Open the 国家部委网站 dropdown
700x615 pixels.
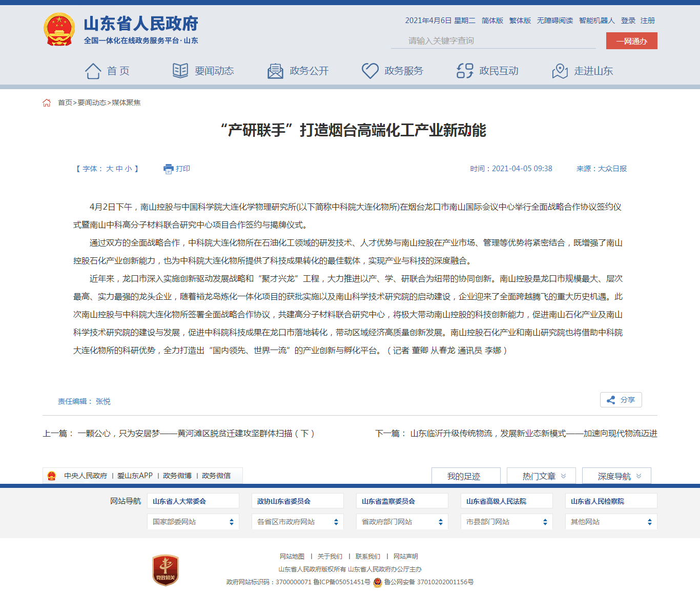(x=193, y=522)
